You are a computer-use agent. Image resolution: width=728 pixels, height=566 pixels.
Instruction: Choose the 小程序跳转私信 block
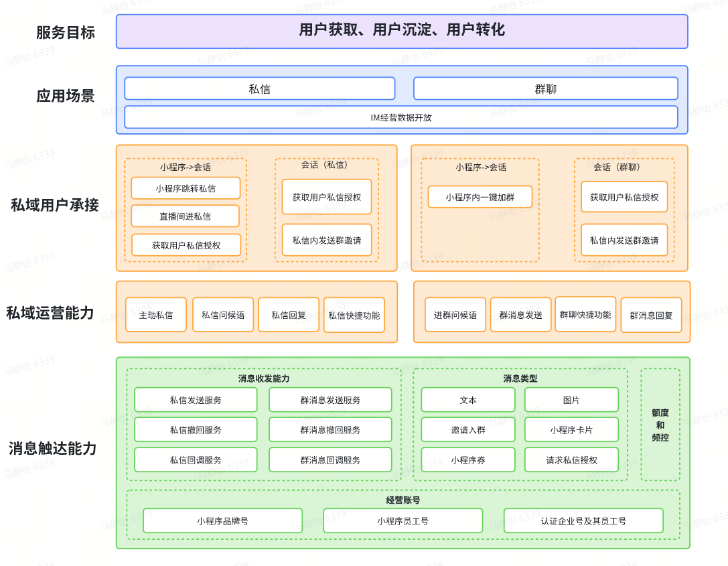186,188
